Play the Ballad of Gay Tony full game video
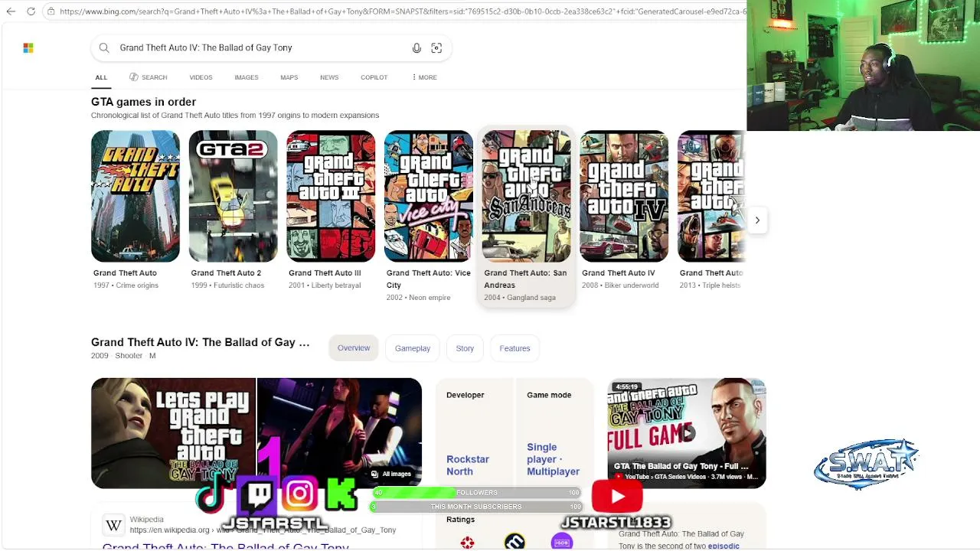Image resolution: width=980 pixels, height=551 pixels. tap(687, 433)
